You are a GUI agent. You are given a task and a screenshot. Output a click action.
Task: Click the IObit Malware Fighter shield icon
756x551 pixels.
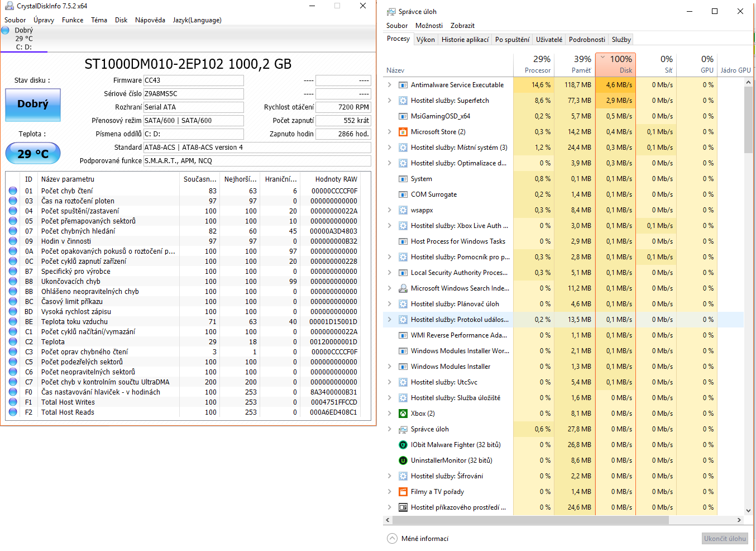403,445
